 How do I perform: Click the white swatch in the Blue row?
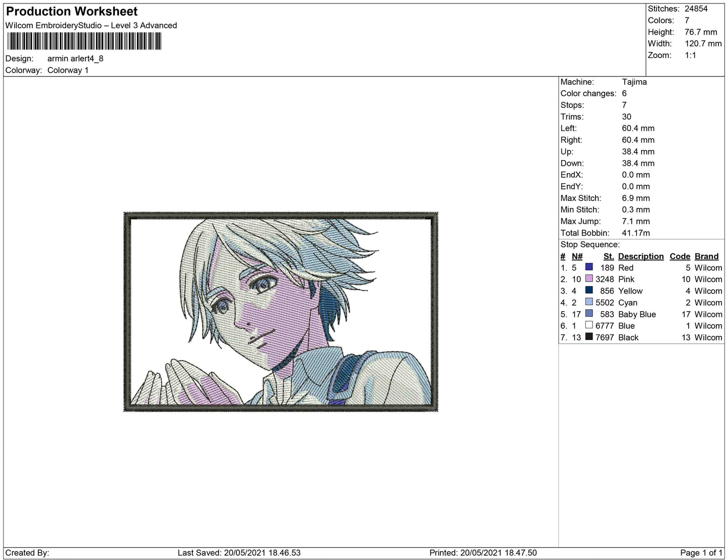point(588,325)
